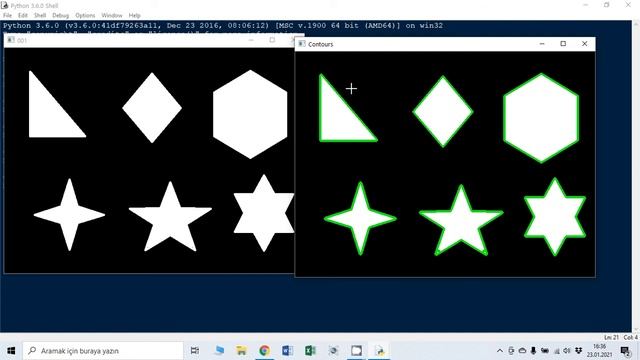Viewport: 640px width, 360px height.
Task: Open the Options menu
Action: point(85,16)
